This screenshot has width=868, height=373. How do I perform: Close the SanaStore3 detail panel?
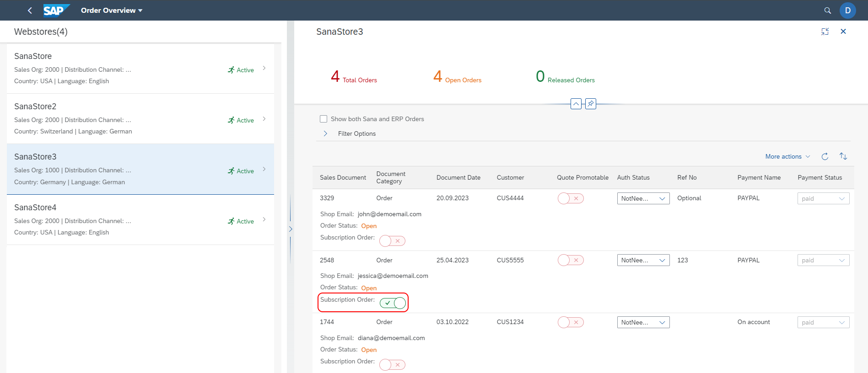pos(843,32)
